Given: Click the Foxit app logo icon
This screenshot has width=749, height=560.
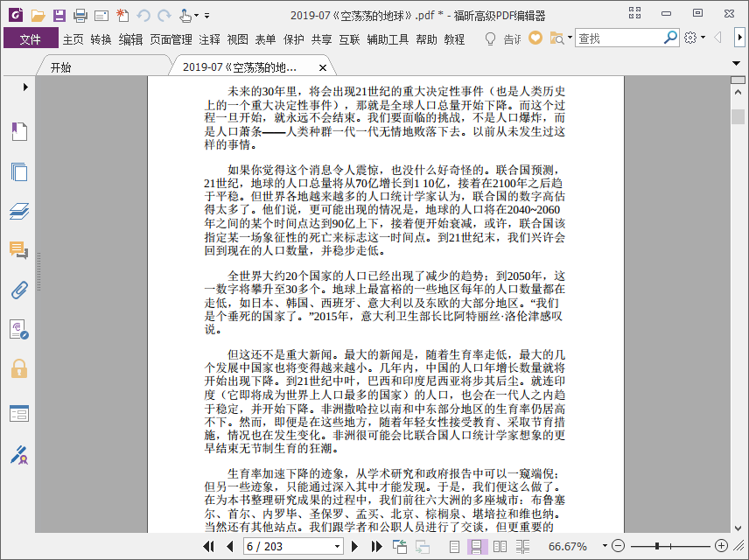Looking at the screenshot, I should 16,15.
